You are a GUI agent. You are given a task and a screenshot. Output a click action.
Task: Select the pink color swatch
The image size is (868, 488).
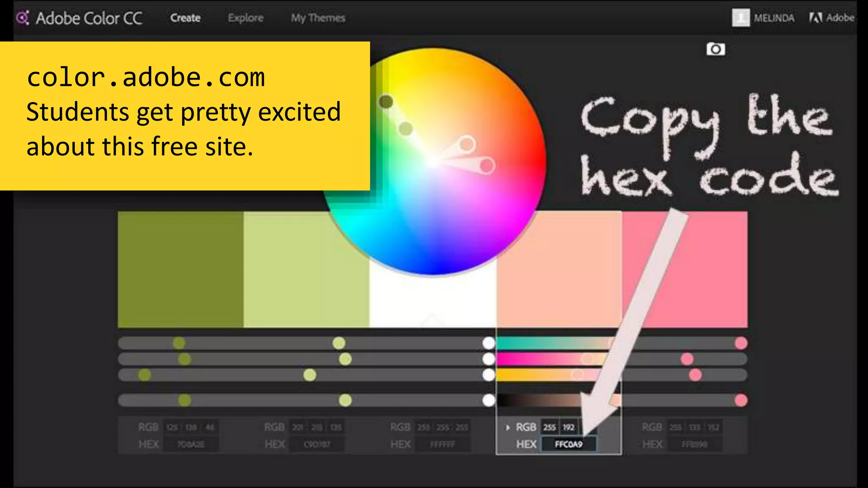[x=685, y=269]
